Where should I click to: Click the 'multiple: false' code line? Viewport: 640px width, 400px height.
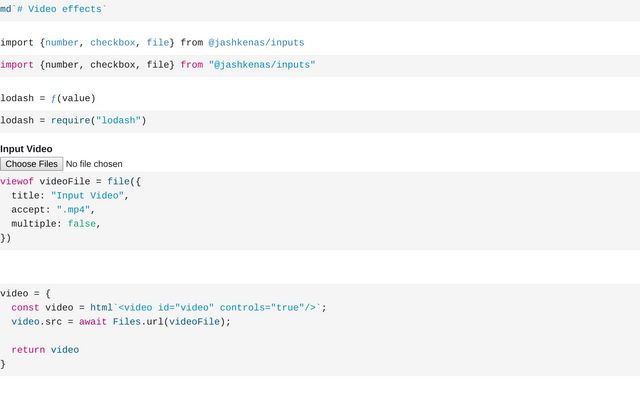56,224
